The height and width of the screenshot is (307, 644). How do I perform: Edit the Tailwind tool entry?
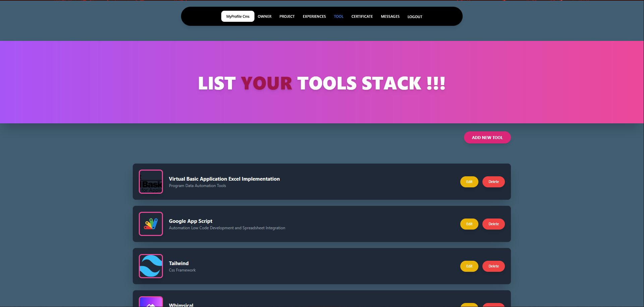coord(469,266)
